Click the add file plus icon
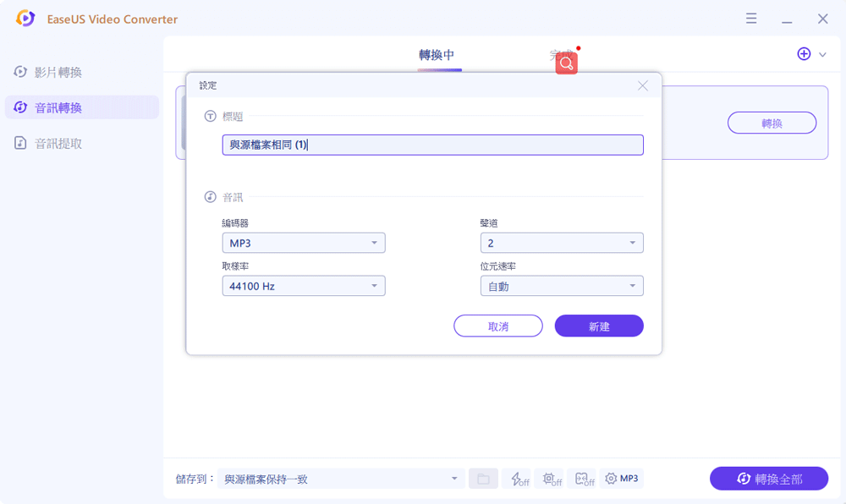This screenshot has width=846, height=504. tap(804, 54)
